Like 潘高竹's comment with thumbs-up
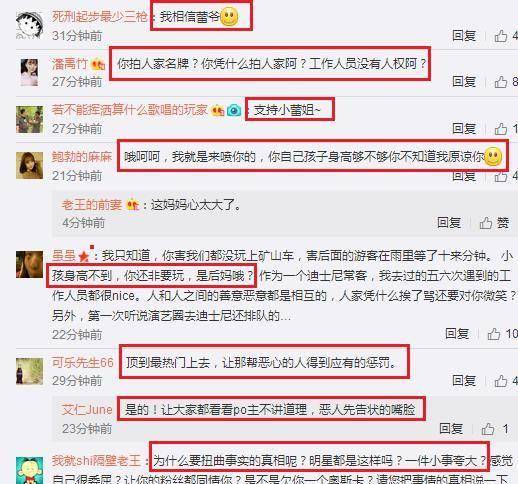Image resolution: width=518 pixels, height=484 pixels. click(x=506, y=82)
